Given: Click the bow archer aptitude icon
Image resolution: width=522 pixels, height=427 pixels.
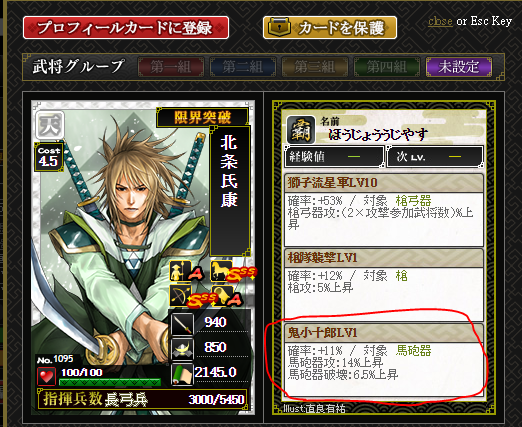Looking at the screenshot, I should (180, 296).
